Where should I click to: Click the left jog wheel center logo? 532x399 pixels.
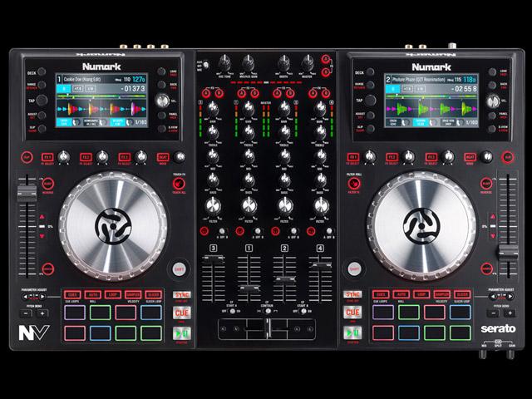111,224
